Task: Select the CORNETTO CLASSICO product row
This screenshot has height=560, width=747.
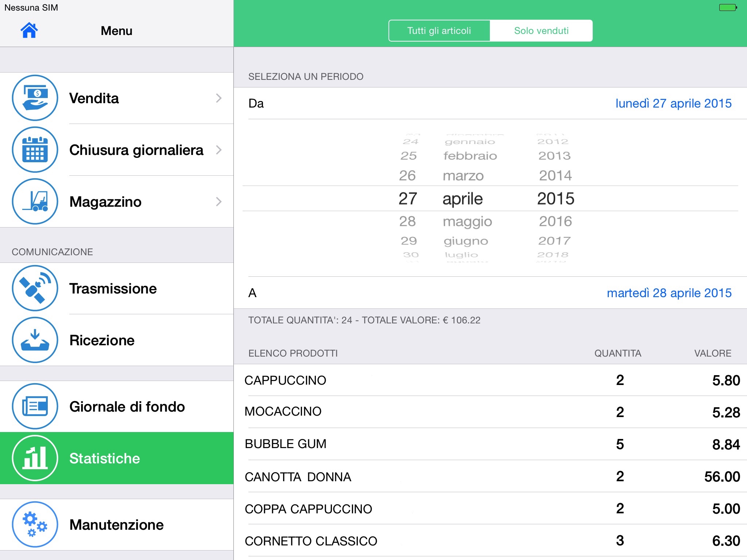Action: (x=490, y=540)
